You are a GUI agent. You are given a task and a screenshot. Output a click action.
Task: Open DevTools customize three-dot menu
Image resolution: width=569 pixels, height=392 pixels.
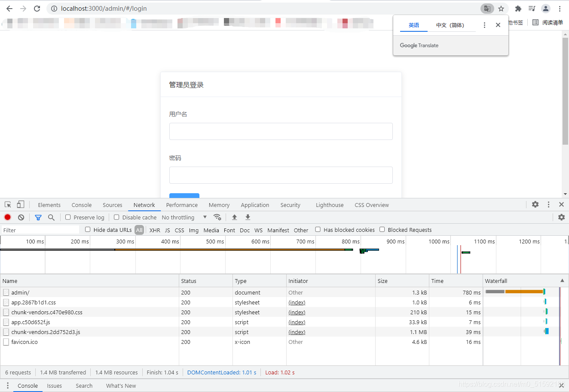[x=548, y=205]
